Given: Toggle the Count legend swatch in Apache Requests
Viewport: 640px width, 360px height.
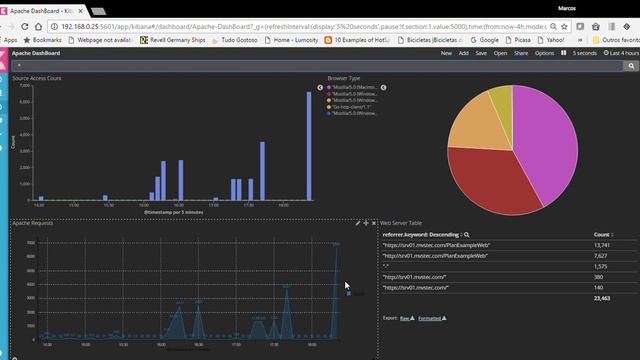Looking at the screenshot, I should tap(349, 293).
